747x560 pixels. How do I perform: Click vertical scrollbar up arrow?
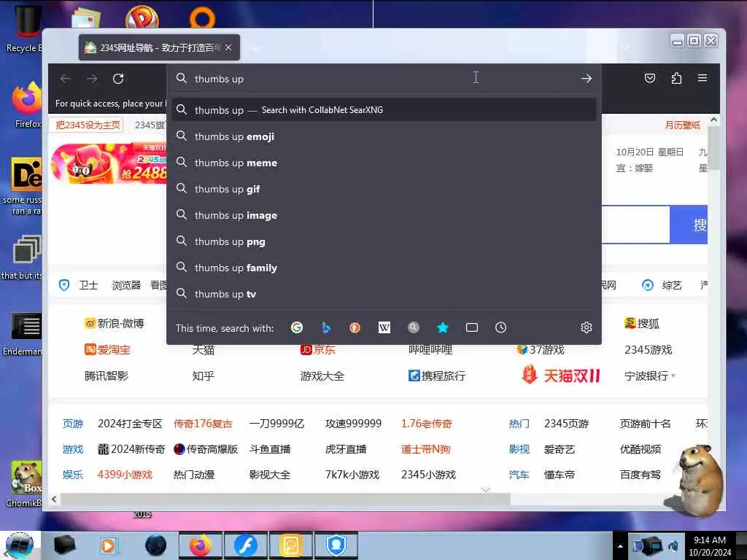click(713, 120)
